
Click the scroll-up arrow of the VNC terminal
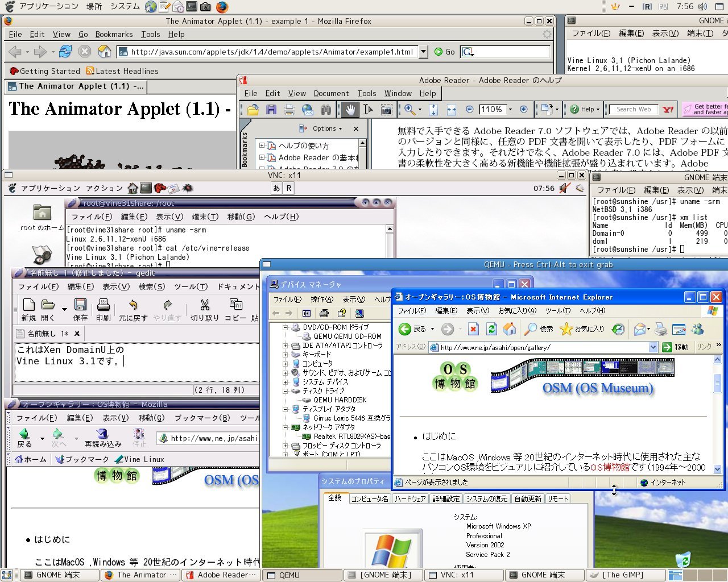[390, 229]
